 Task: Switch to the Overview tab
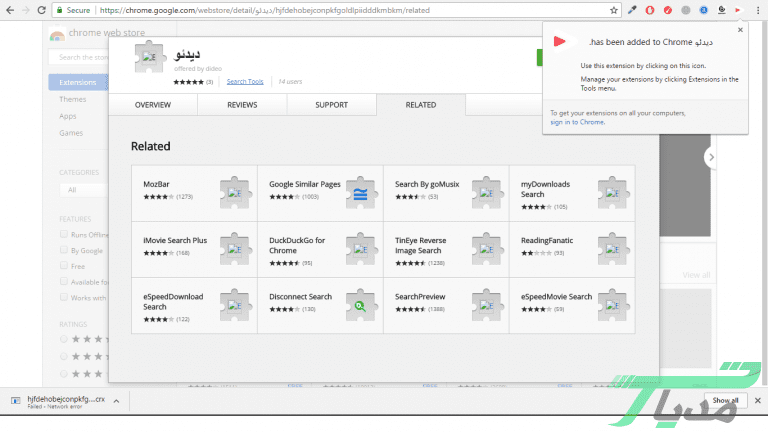[153, 104]
